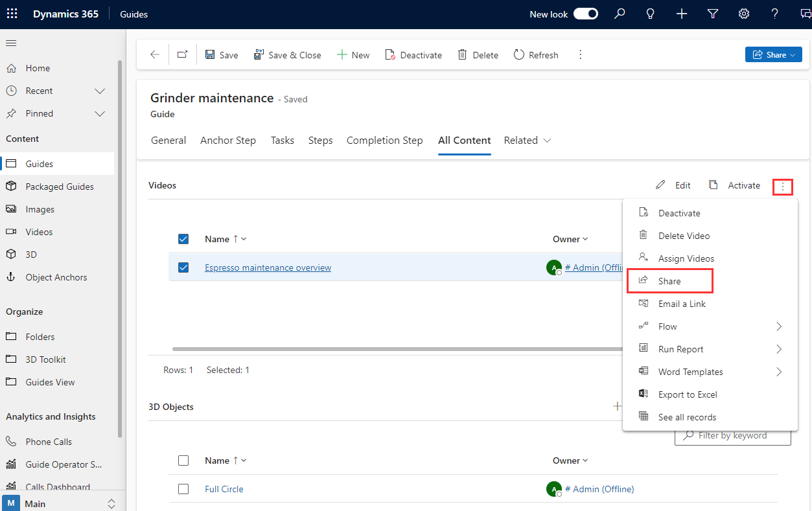The image size is (812, 511).
Task: Open the Owner column sort dropdown
Action: [584, 239]
